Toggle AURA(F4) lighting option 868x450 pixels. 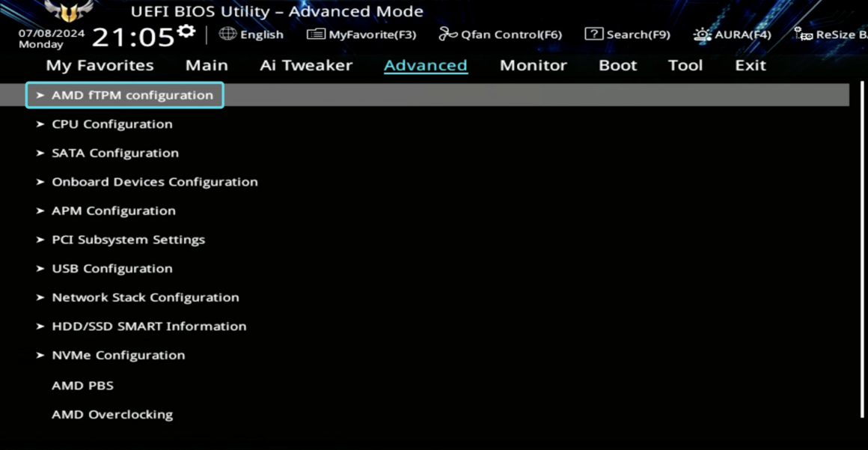click(x=743, y=34)
